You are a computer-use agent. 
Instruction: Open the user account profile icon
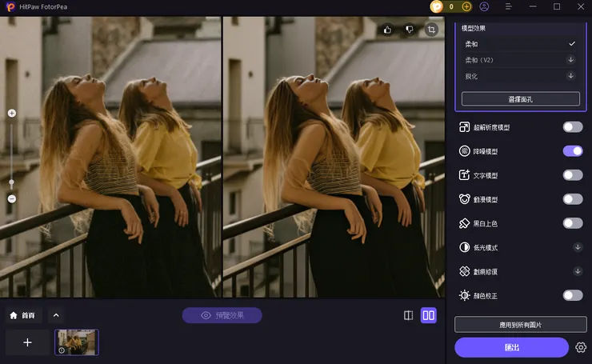[485, 6]
